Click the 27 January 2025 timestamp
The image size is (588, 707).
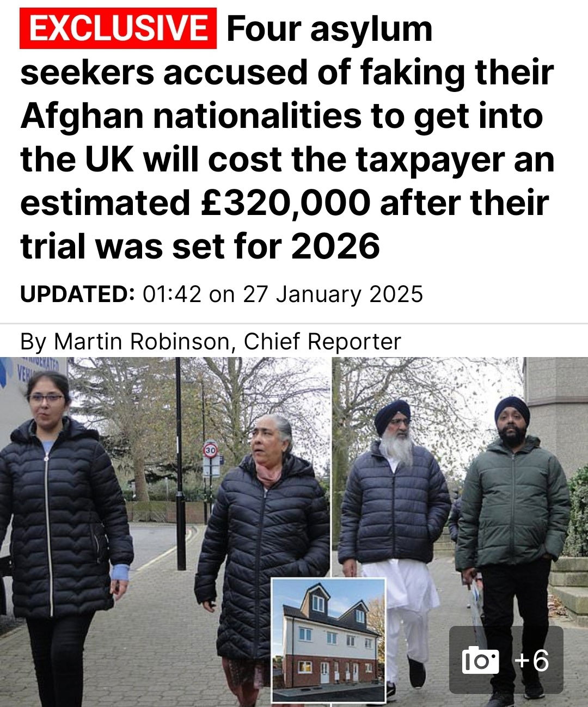[333, 294]
